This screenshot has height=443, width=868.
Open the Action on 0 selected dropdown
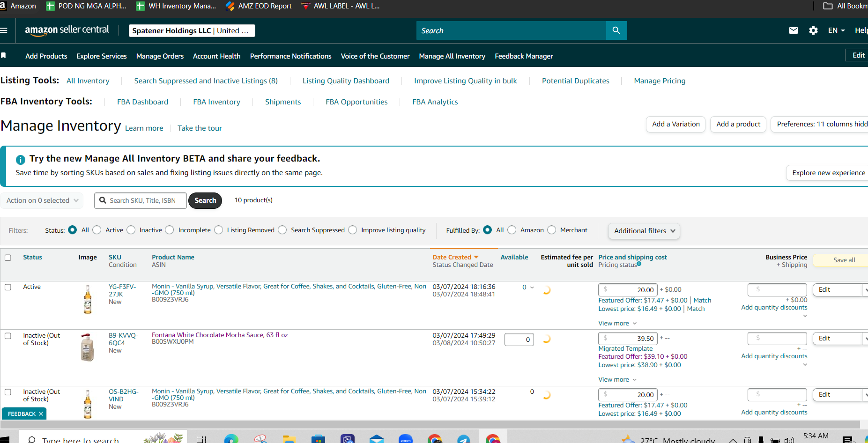[42, 200]
